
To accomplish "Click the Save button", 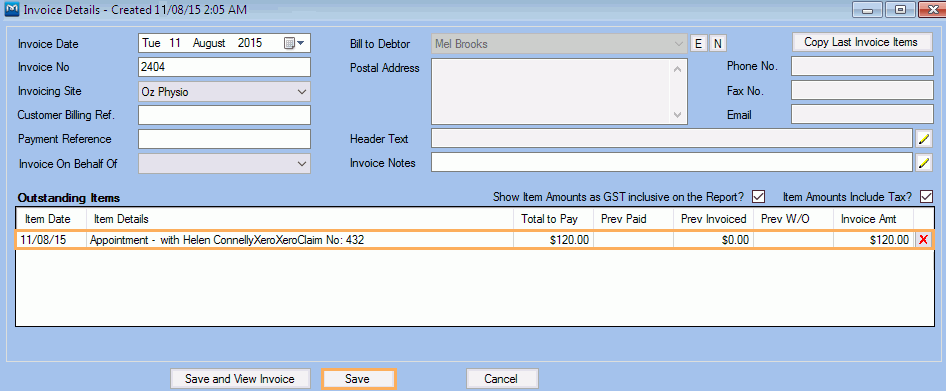I will pos(358,379).
